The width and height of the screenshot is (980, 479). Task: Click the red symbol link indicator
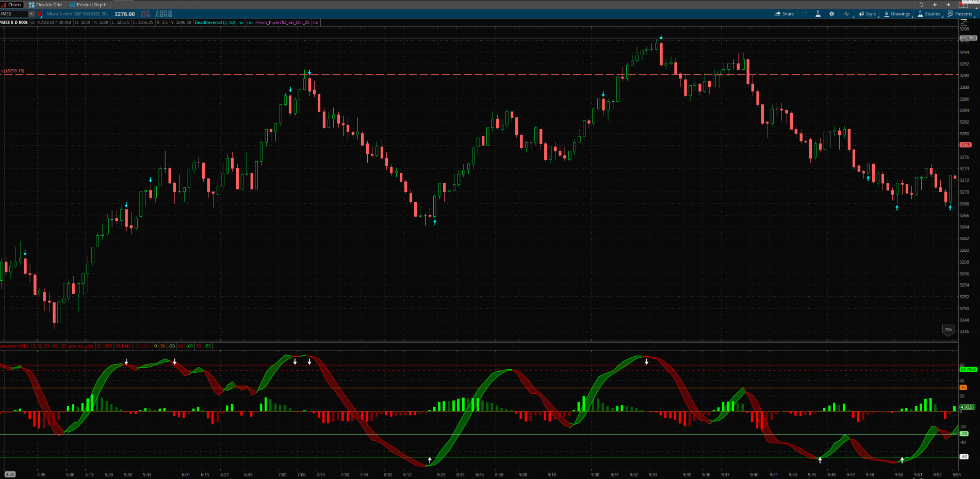click(39, 14)
